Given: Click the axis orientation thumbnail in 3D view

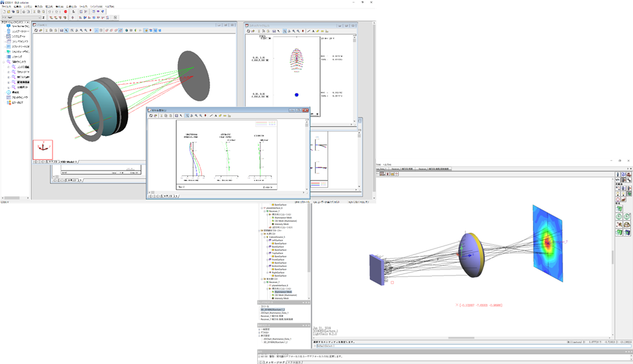Looking at the screenshot, I should (43, 149).
